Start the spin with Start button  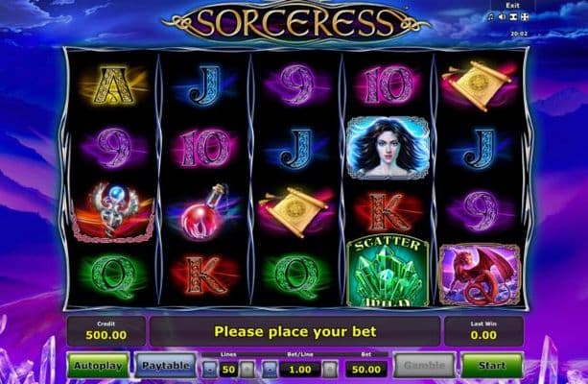click(x=492, y=365)
